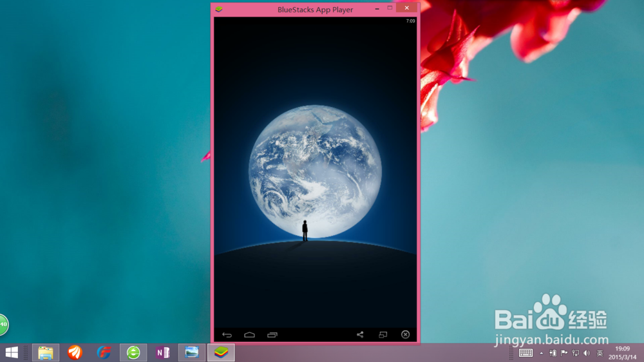This screenshot has width=644, height=362.
Task: Open the touch keyboard from the taskbar
Action: point(526,353)
